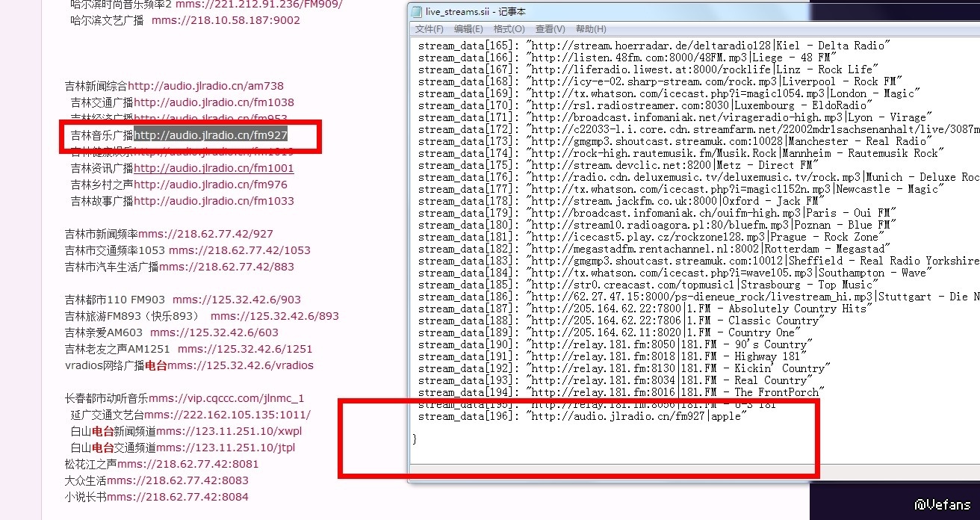Click the red 电台 in the 白山电台交通频道 line
This screenshot has height=520, width=980.
point(103,448)
